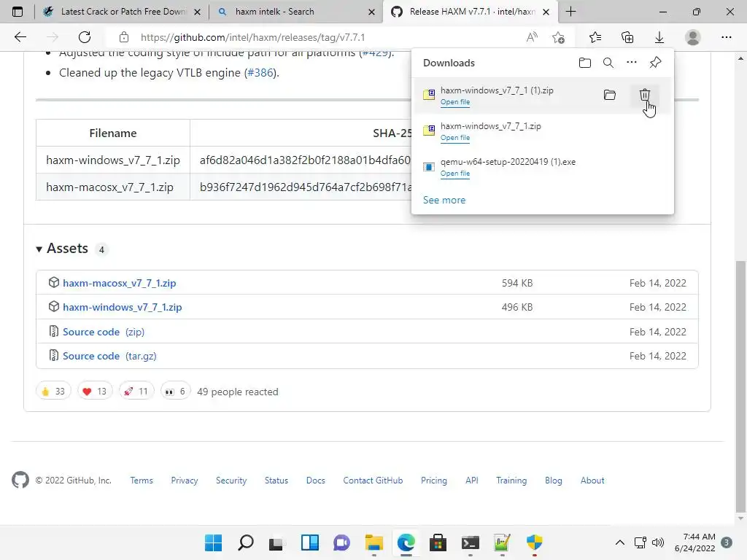Screen dimensions: 747x560
Task: Download haxm-macosx_v7_7_1.zip asset
Action: point(120,283)
